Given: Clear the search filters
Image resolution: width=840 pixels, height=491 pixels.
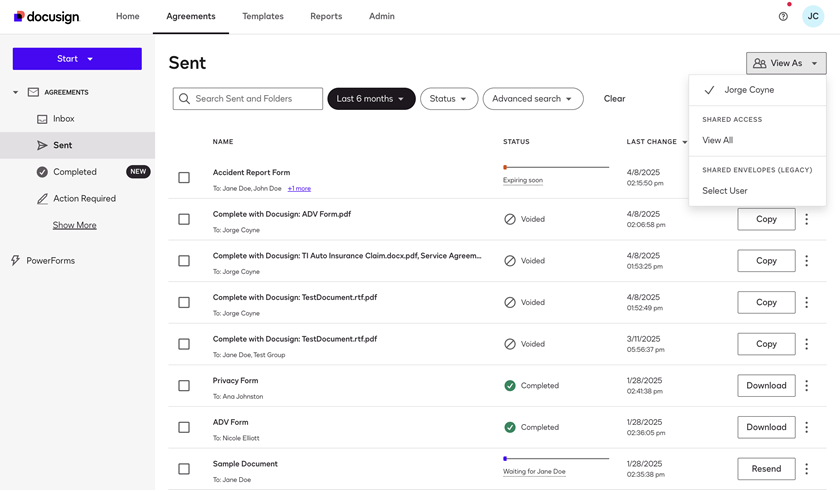Looking at the screenshot, I should point(614,99).
